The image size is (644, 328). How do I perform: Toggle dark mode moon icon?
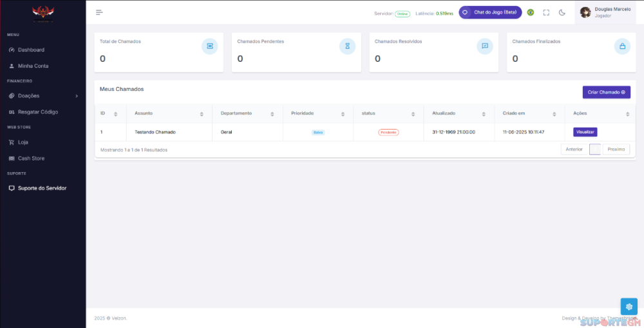[x=562, y=12]
